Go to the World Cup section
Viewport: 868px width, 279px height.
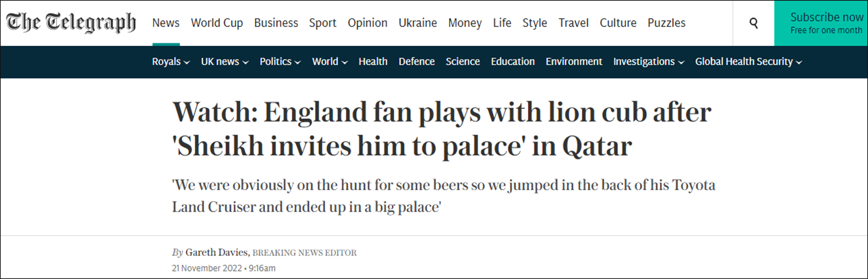click(216, 23)
